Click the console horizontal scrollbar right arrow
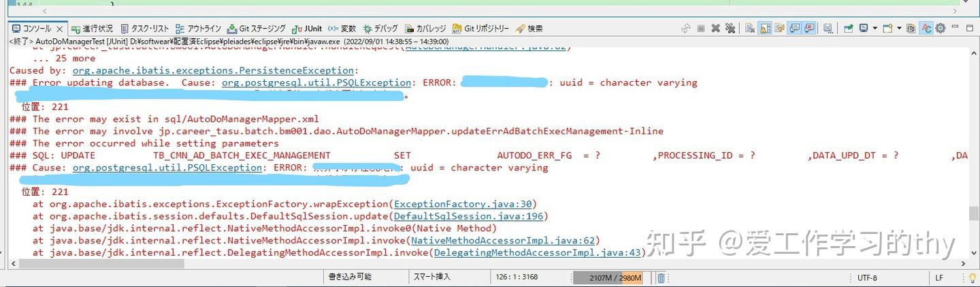 [962, 263]
